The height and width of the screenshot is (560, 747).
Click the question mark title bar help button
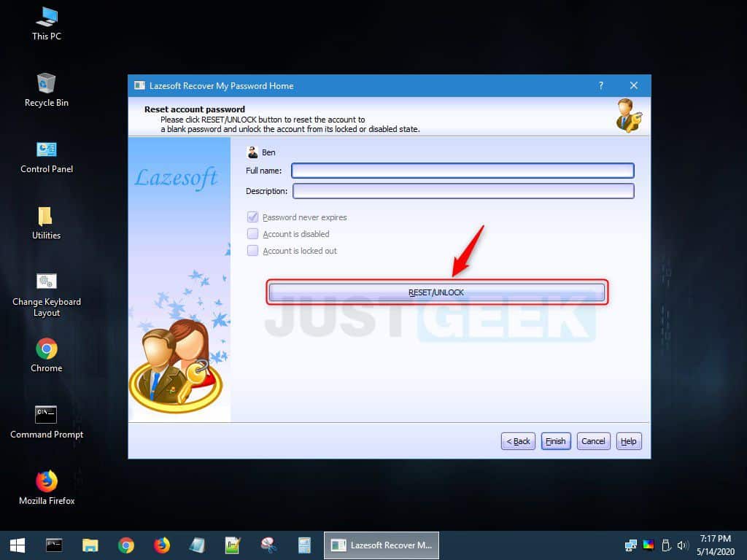(601, 86)
